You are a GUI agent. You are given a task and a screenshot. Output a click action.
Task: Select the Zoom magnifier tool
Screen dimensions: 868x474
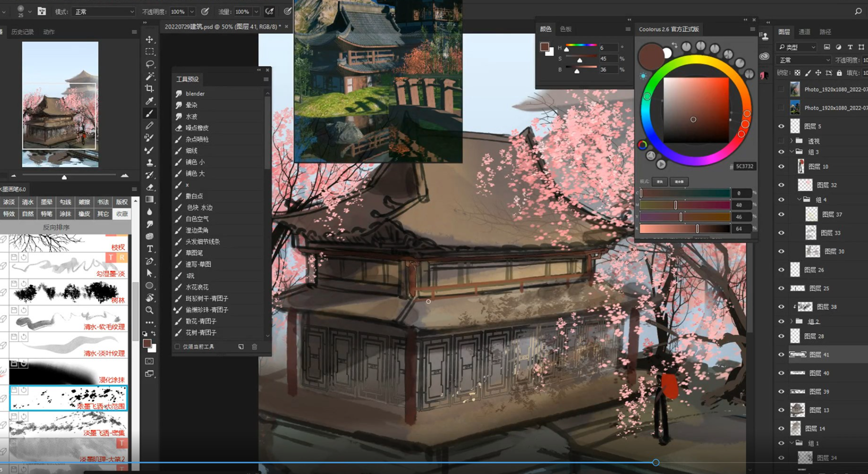[x=150, y=310]
